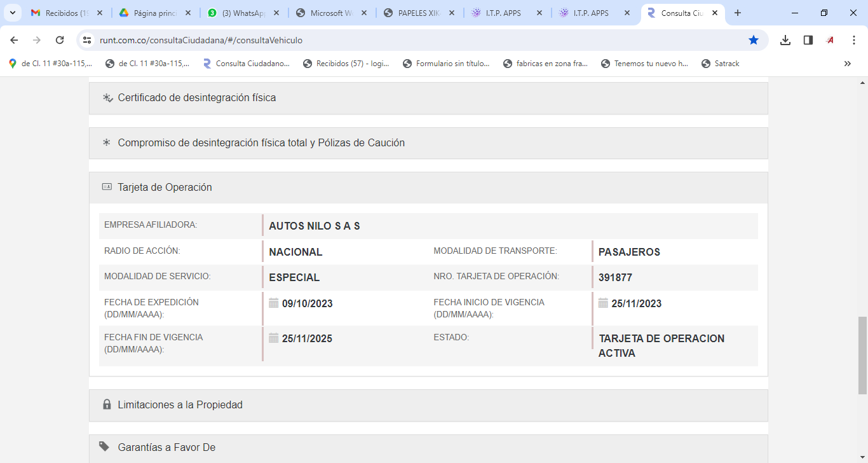
Task: Expand Garantías a Favor De section
Action: (x=166, y=448)
